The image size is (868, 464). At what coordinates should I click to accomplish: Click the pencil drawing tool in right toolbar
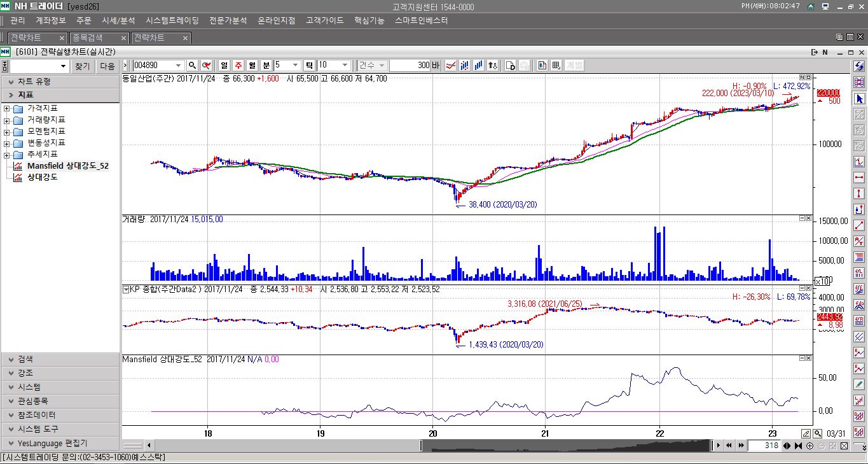tap(859, 384)
